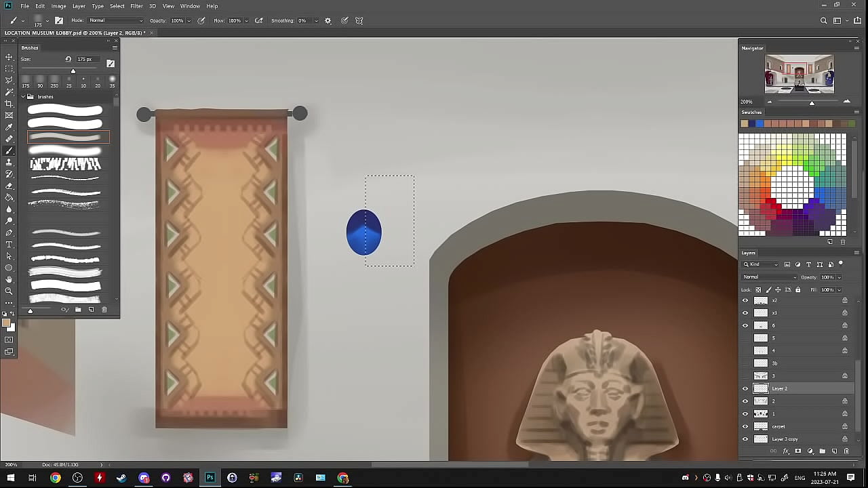The image size is (868, 488).
Task: Lock transparent pixels checkerboard icon
Action: pyautogui.click(x=758, y=290)
